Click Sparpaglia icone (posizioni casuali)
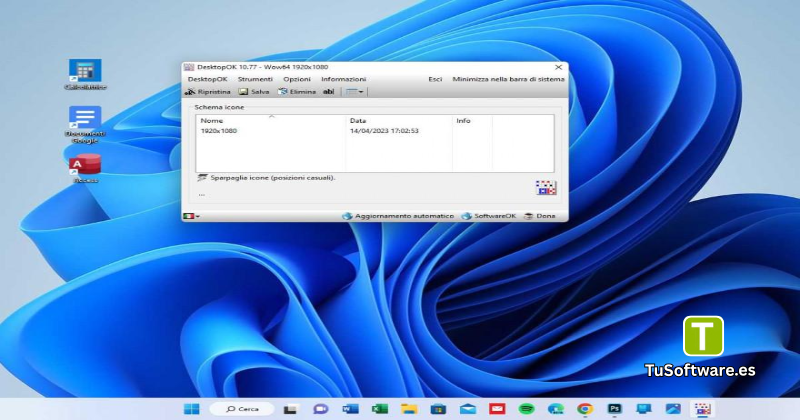Viewport: 800px width, 420px height. (x=267, y=178)
